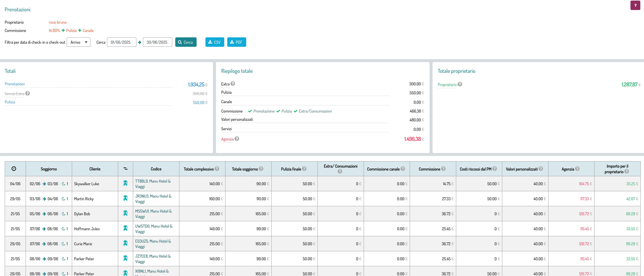Screen dimensions: 644x276
Task: Click help icon in Commissione column header
Action: point(443,169)
